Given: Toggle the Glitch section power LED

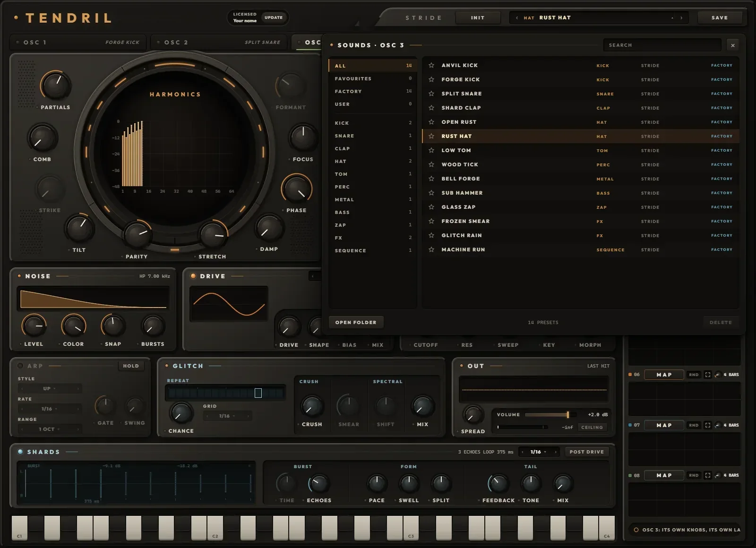Looking at the screenshot, I should 167,366.
